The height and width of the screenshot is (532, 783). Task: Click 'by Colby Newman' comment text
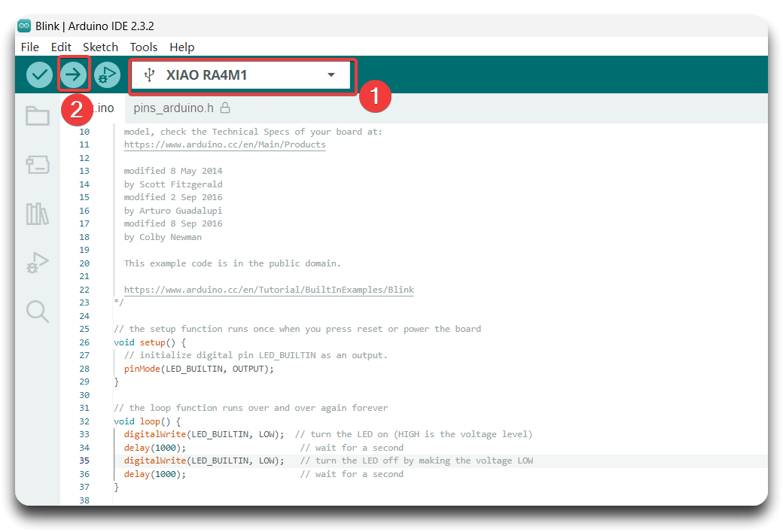coord(163,237)
